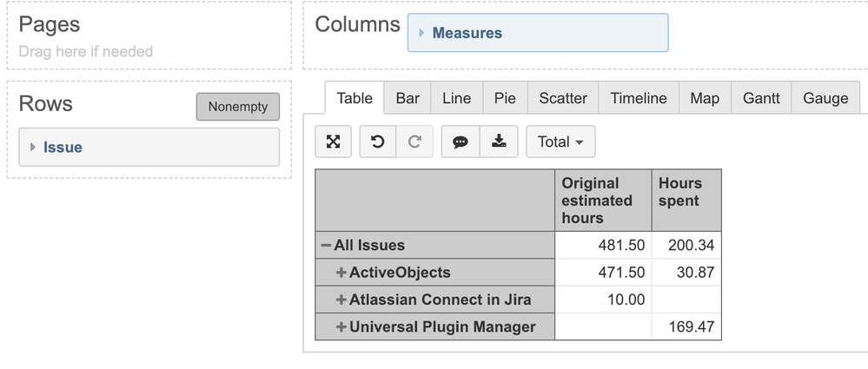Click the speech bubble comment icon
Image resolution: width=868 pixels, height=369 pixels.
pyautogui.click(x=460, y=142)
